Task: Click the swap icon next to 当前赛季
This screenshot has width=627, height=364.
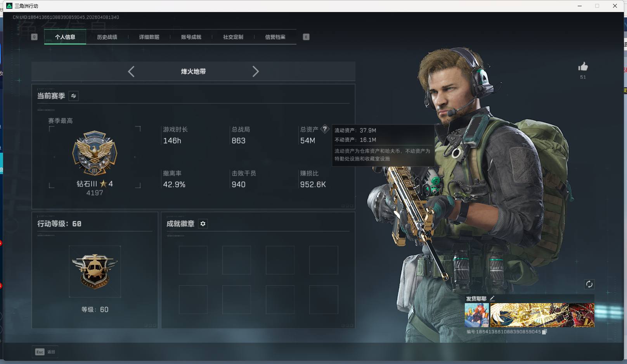Action: (x=73, y=96)
